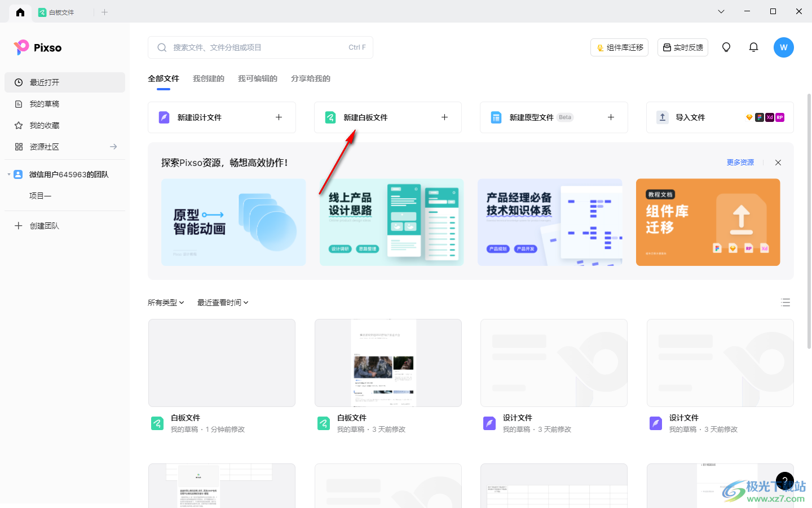Open the 更多资源 link
Screen dimensions: 812x508
click(740, 163)
